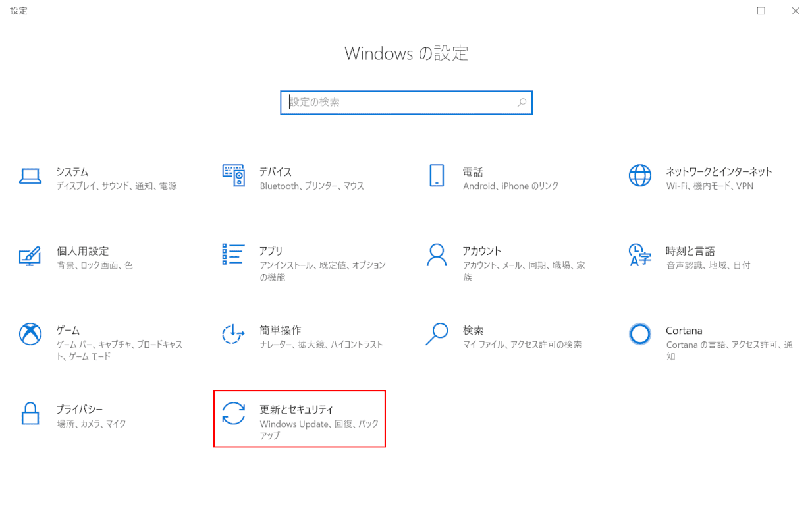Viewport: 812px width, 527px height.
Task: Open the 個人用設定 title
Action: point(83,251)
